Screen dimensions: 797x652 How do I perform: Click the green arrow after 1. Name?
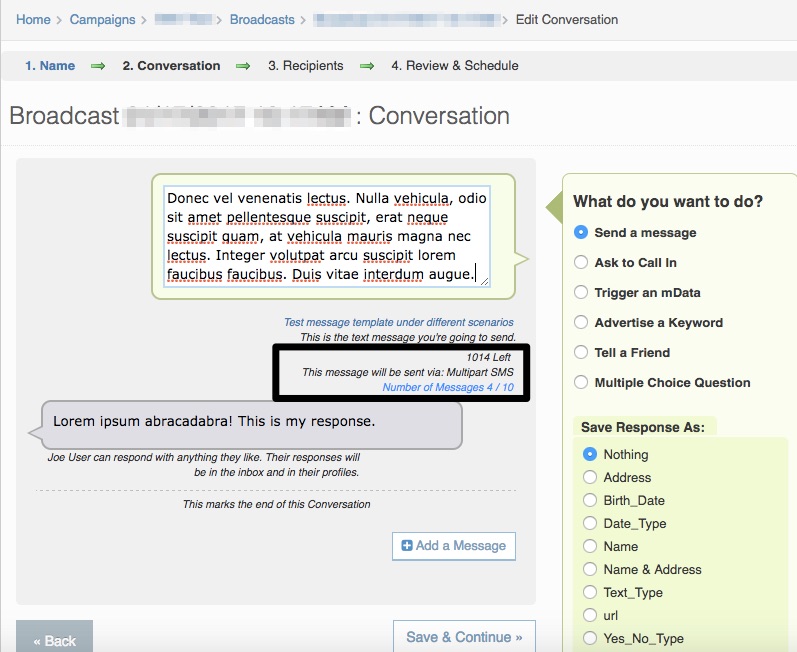click(x=98, y=66)
